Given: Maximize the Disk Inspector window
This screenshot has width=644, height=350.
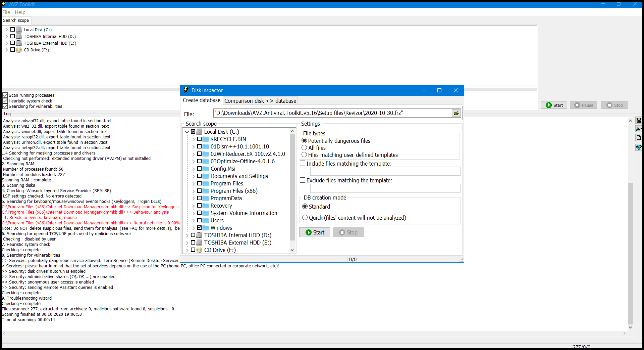Looking at the screenshot, I should tap(439, 90).
